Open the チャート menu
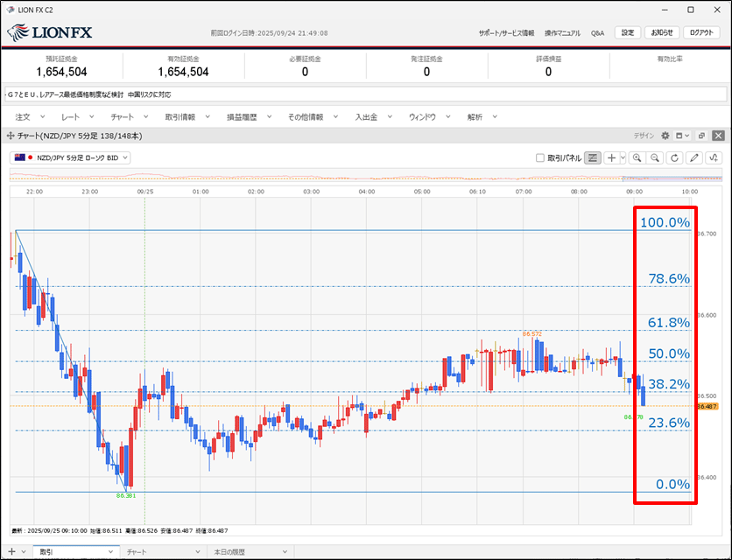This screenshot has height=560, width=732. tap(123, 116)
